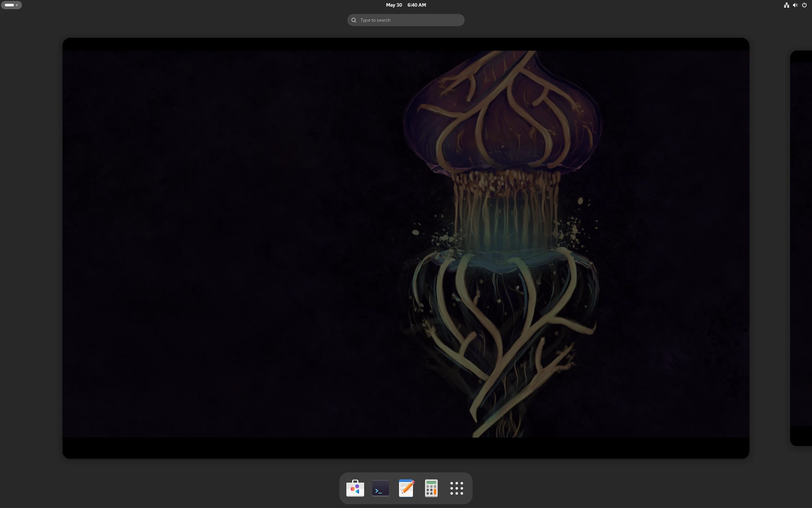Open the power status menu icon

click(804, 5)
